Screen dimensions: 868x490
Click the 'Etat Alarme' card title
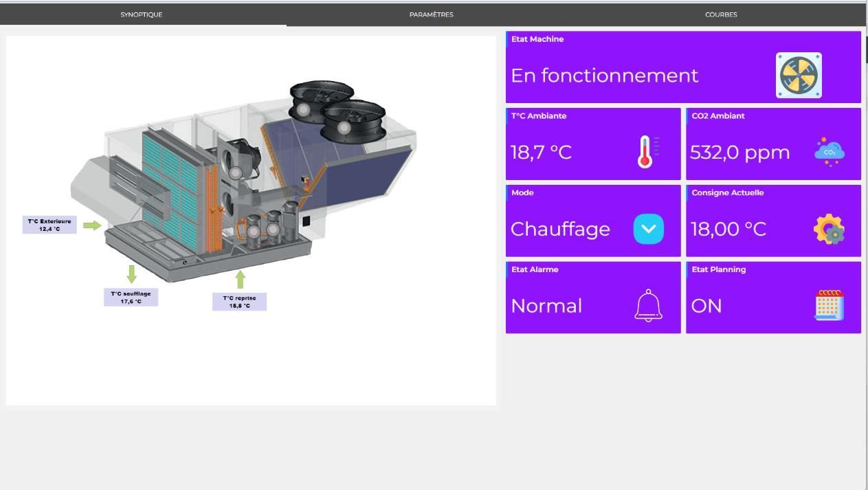pos(535,269)
